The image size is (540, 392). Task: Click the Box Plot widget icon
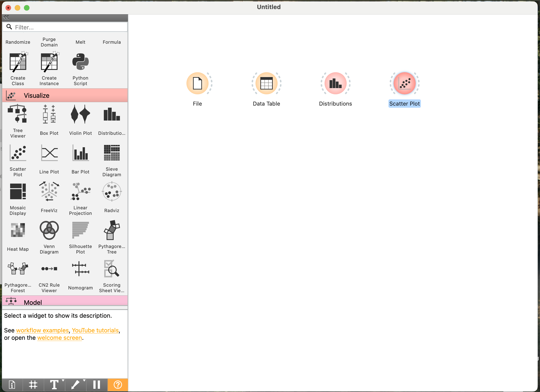(x=49, y=114)
